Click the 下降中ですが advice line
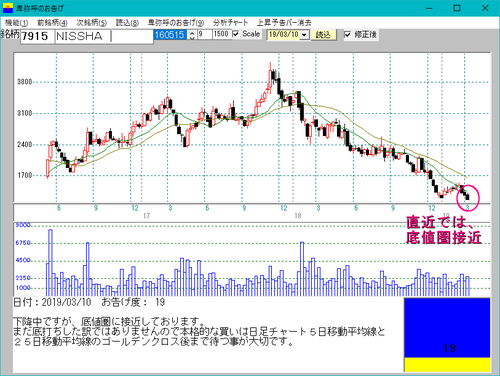Viewport: 500px width, 376px height. (109, 322)
